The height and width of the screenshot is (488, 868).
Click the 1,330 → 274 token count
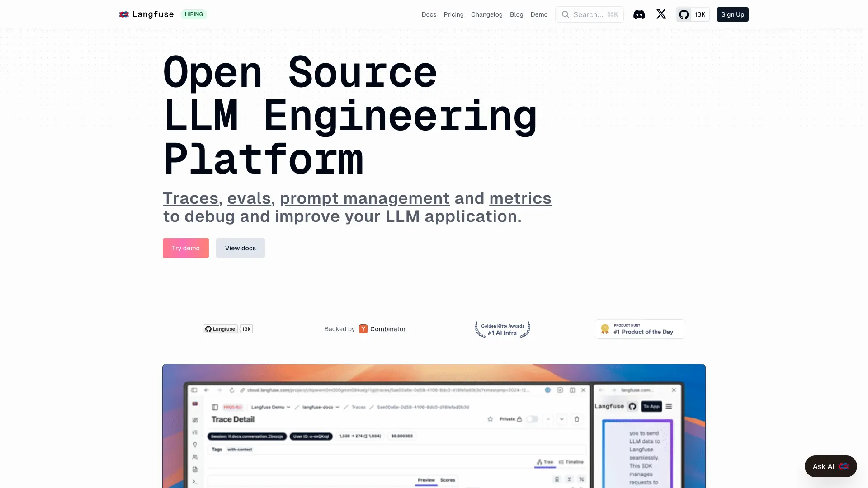click(360, 436)
